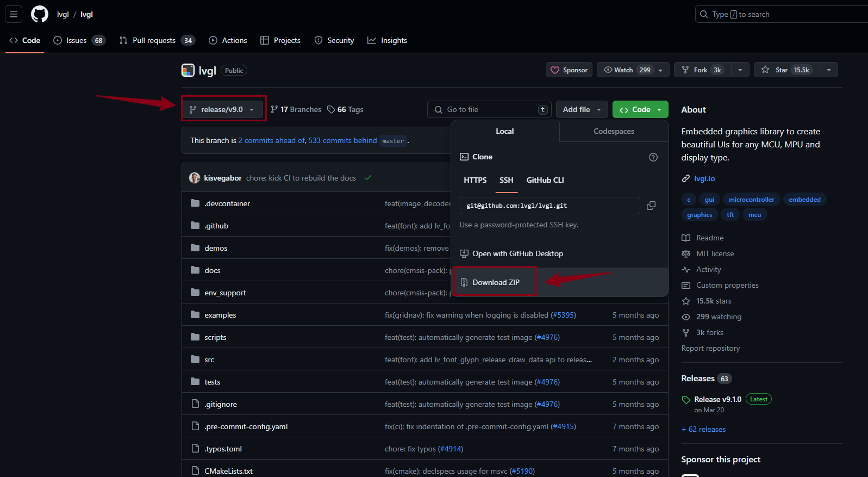
Task: View the commit check status checkmark
Action: pos(368,178)
